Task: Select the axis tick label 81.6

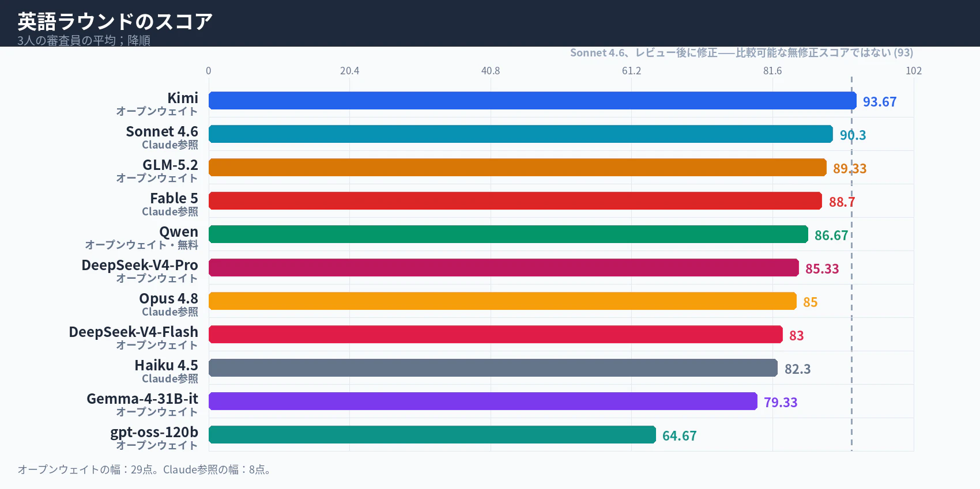Action: 772,70
